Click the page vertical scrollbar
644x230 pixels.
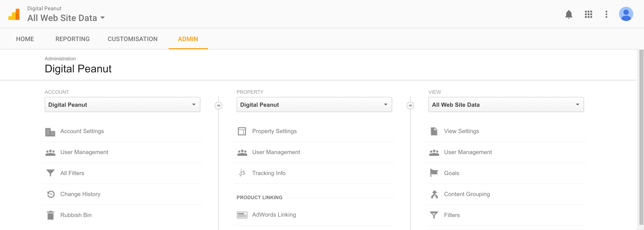pos(641,137)
